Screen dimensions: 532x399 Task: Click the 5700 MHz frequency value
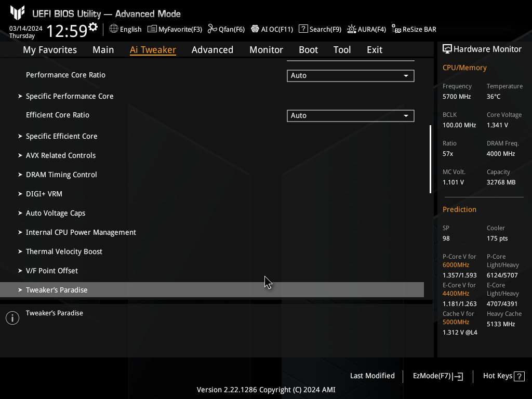click(x=457, y=97)
